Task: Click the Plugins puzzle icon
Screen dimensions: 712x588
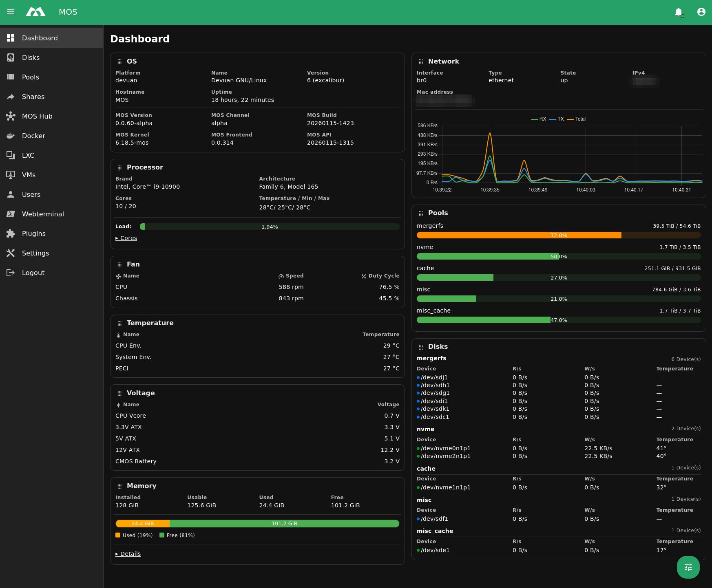Action: (x=11, y=233)
